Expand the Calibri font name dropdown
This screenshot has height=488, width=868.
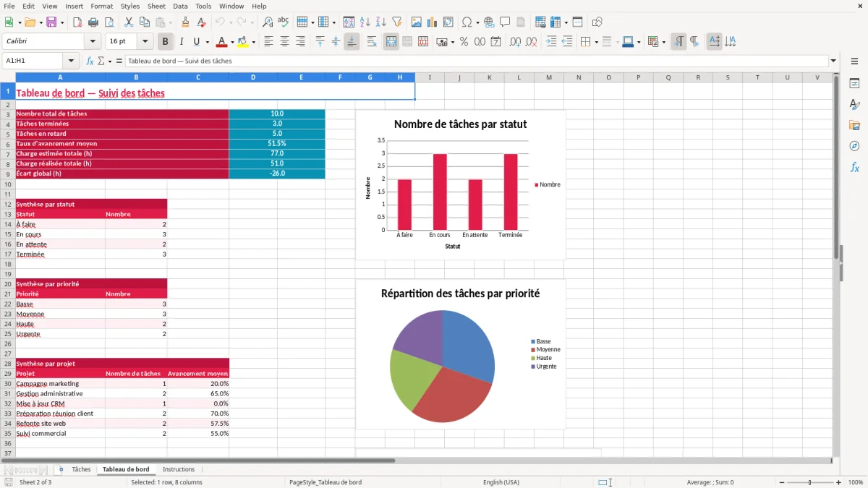click(x=92, y=42)
